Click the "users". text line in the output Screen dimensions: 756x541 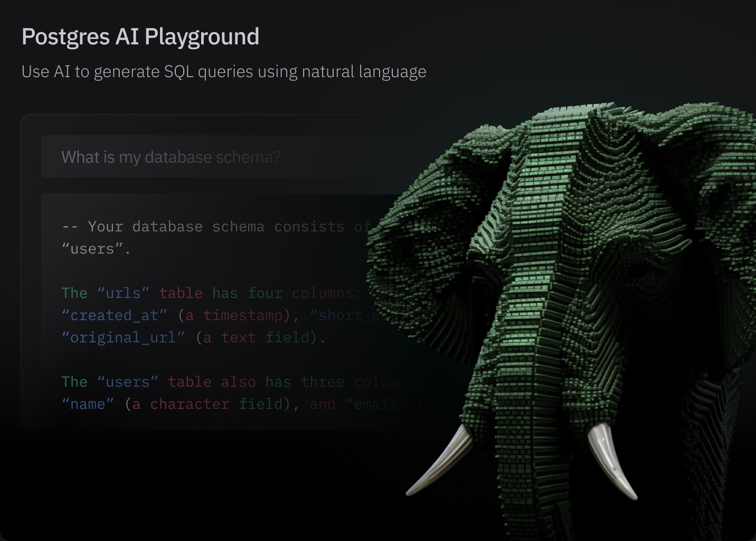96,249
